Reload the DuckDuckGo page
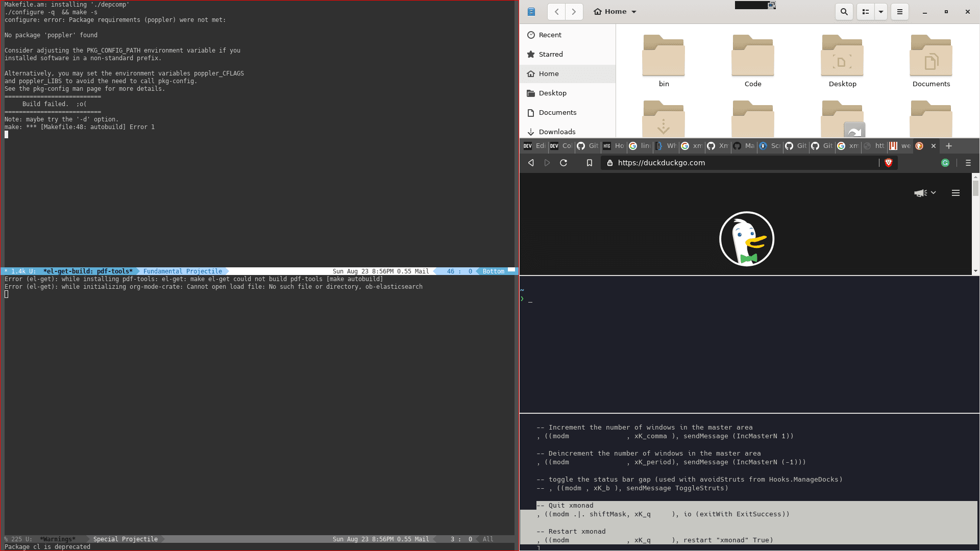Screen dimensions: 980x551 [x=563, y=163]
